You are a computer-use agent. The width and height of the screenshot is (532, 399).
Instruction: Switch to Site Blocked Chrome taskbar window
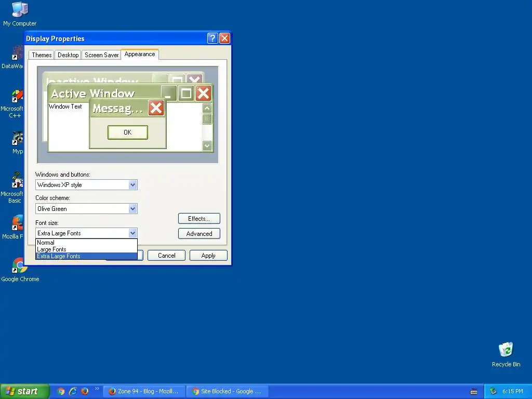[x=228, y=391]
